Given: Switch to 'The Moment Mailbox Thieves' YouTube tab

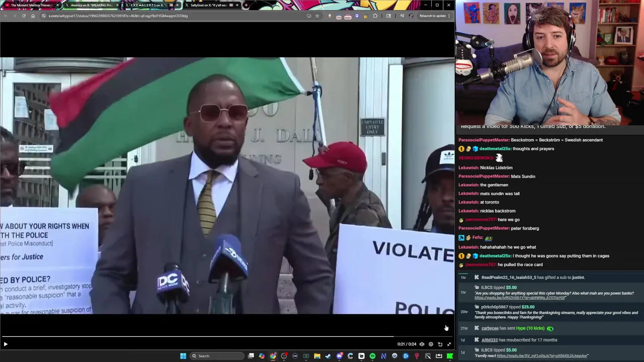Looking at the screenshot, I should click(31, 5).
